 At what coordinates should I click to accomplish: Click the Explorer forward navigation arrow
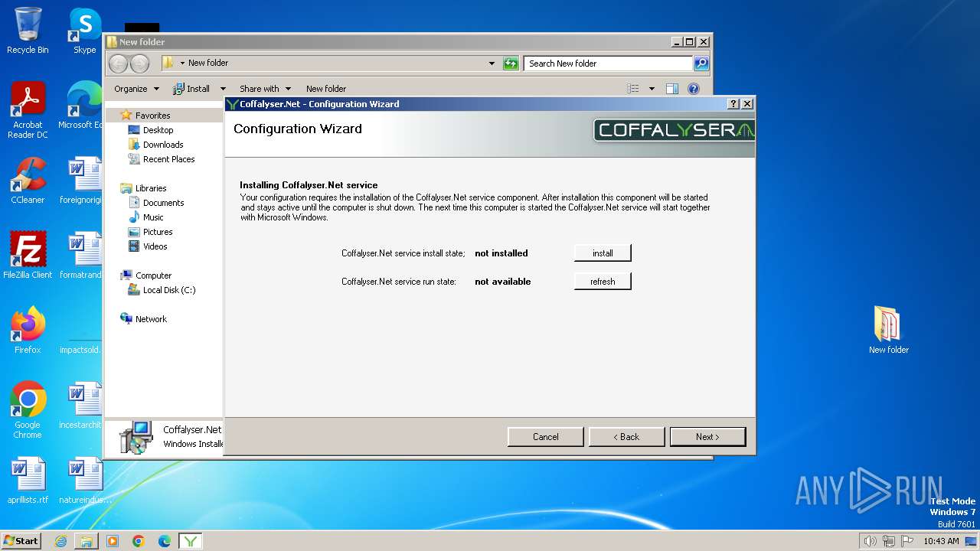click(139, 64)
